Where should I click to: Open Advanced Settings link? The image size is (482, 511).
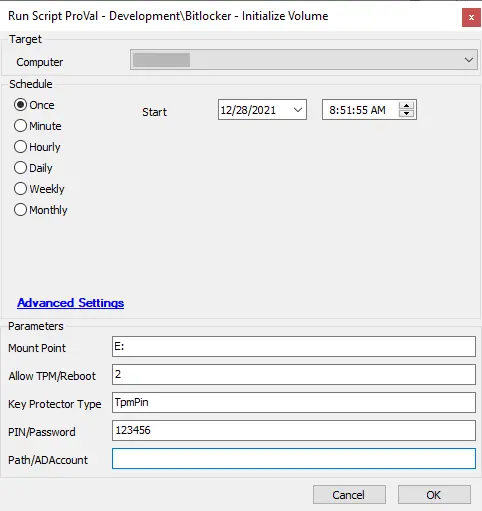71,303
